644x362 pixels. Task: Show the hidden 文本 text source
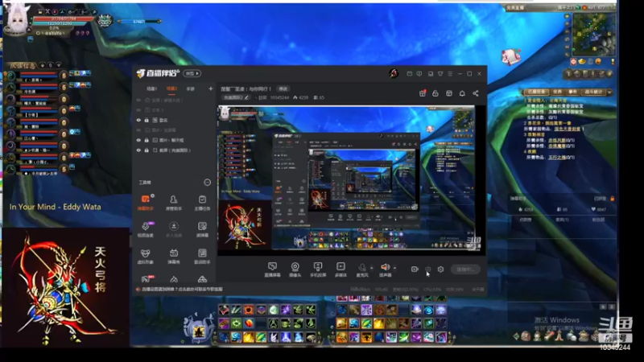[x=138, y=110]
